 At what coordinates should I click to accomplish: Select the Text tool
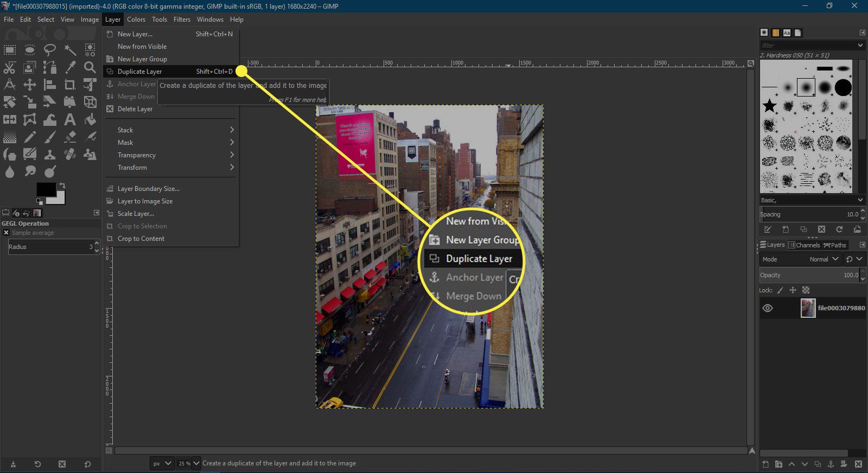70,119
